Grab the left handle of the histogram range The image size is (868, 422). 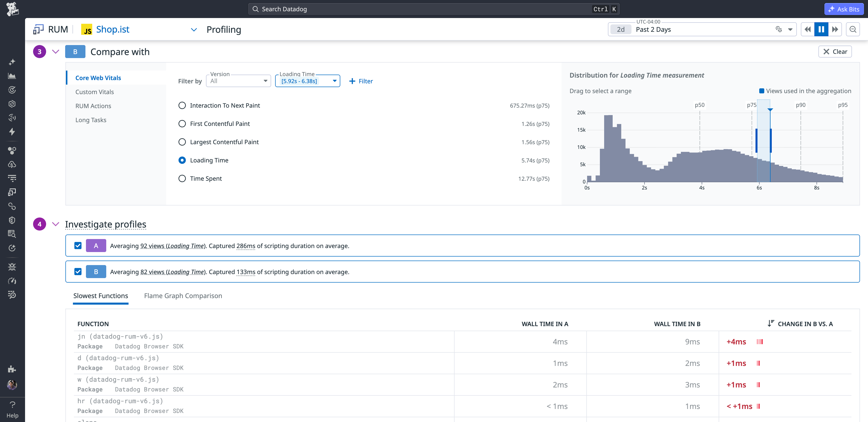(x=756, y=141)
